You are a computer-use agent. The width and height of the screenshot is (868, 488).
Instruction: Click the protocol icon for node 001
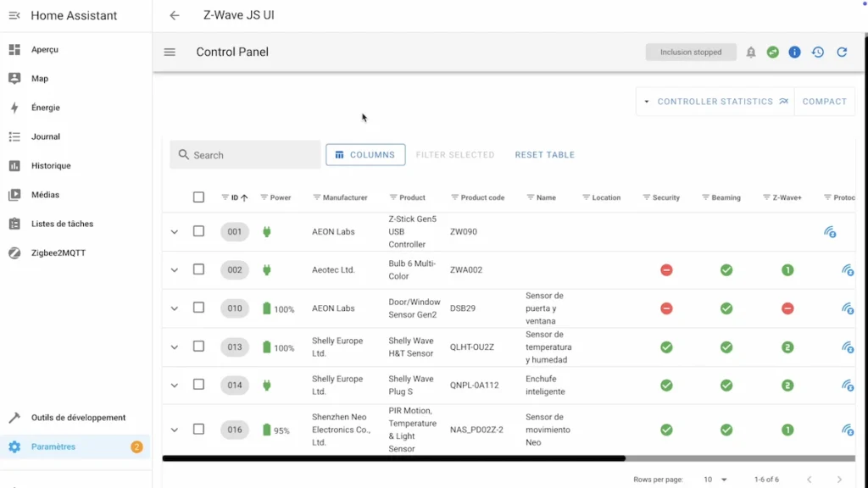pyautogui.click(x=830, y=232)
